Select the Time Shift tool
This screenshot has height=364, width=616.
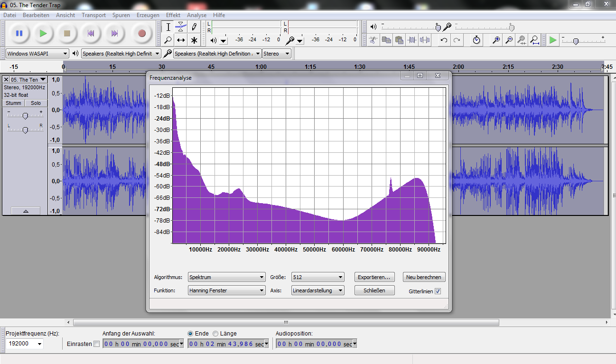(x=181, y=40)
